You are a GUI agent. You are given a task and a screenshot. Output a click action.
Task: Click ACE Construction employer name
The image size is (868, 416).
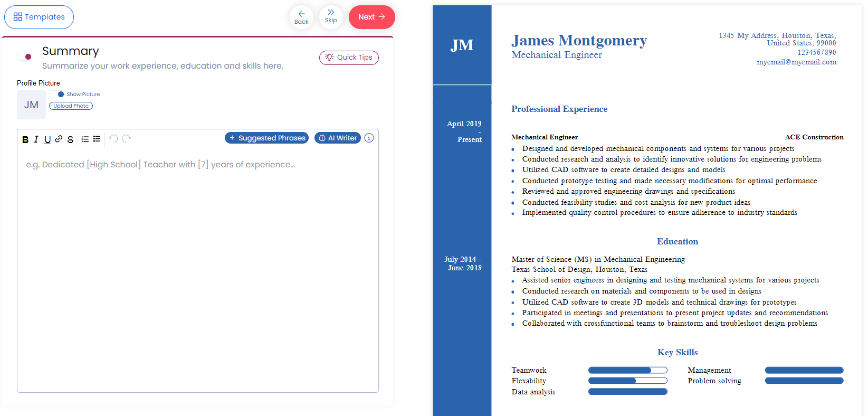tap(814, 137)
